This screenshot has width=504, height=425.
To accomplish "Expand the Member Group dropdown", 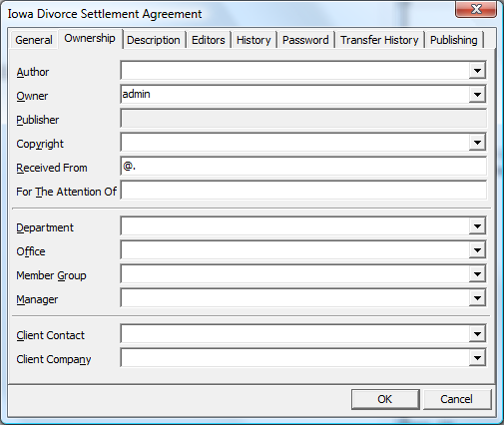I will [477, 274].
